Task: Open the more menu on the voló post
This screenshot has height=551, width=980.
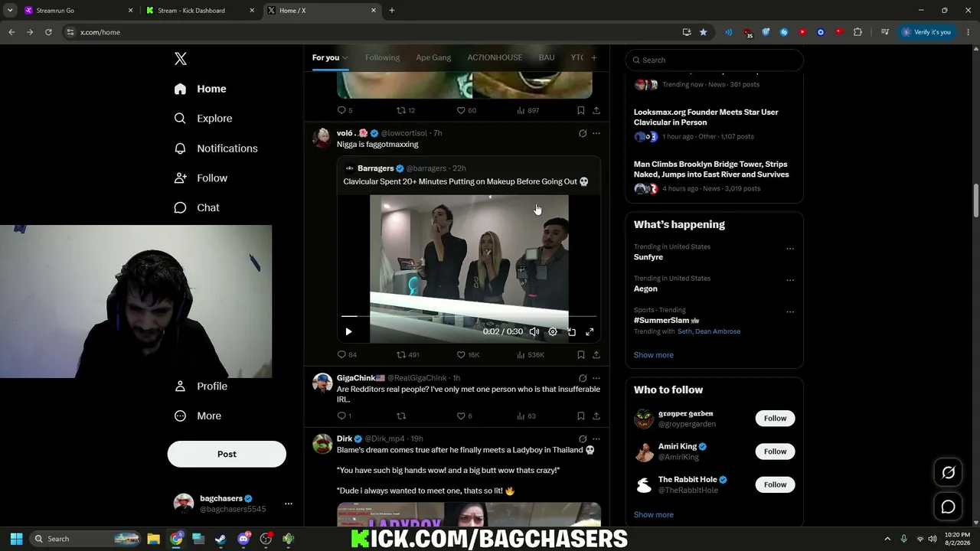Action: tap(596, 133)
